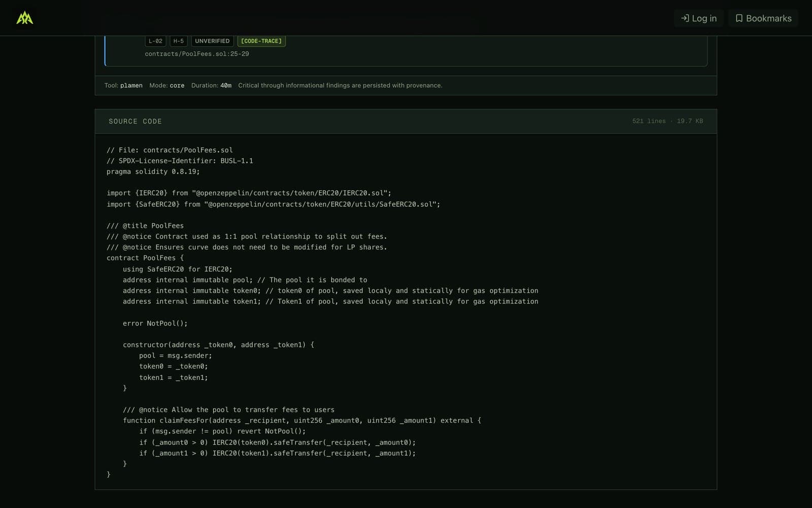Viewport: 812px width, 508px height.
Task: Click the 'token1 = _token1;' line
Action: [174, 377]
